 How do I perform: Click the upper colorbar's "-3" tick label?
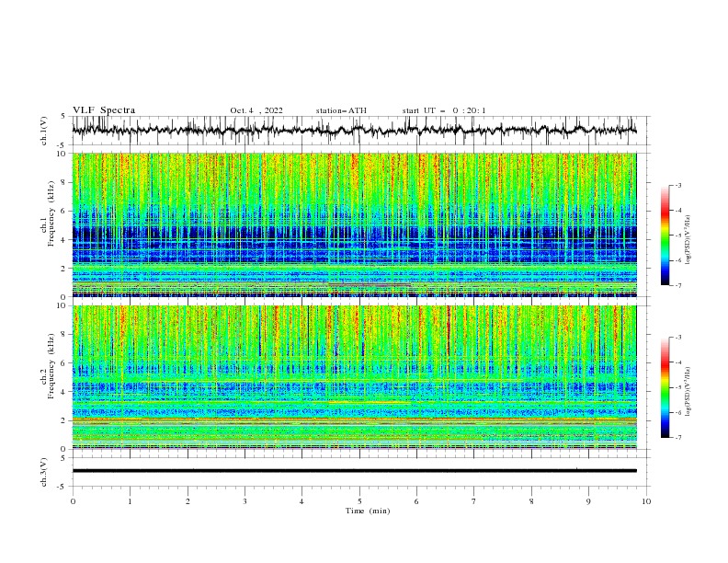click(x=678, y=185)
